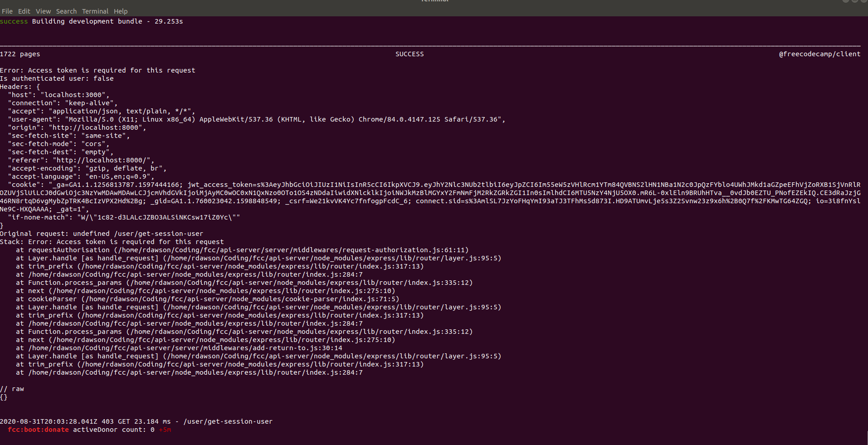868x445 pixels.
Task: Click the 403 GET request log line
Action: [x=136, y=421]
